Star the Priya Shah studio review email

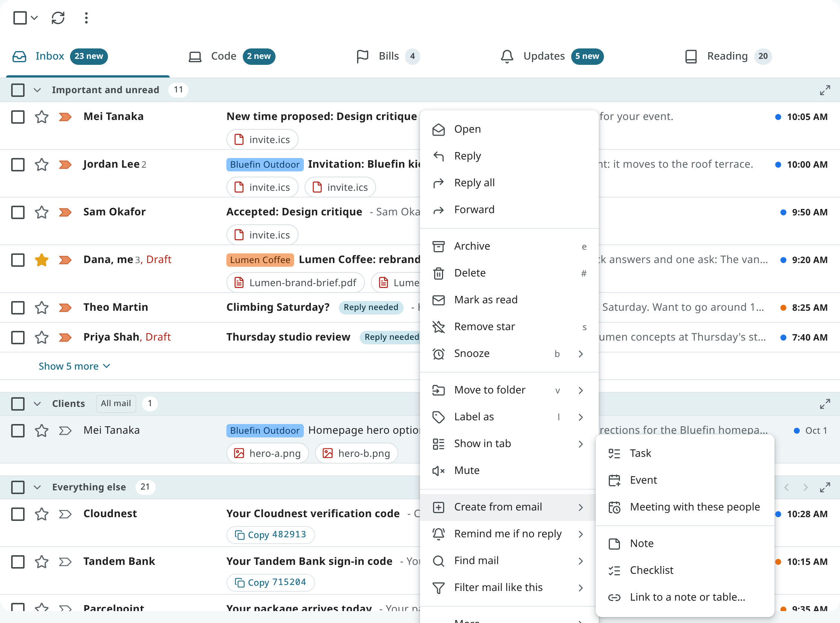coord(41,338)
